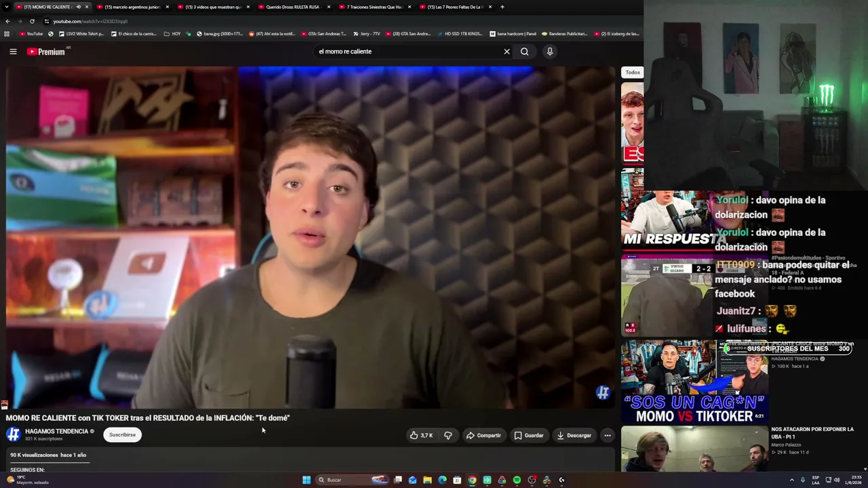This screenshot has height=488, width=868.
Task: Switch to the 'marcelo argentinos junior' tab
Action: (x=132, y=7)
